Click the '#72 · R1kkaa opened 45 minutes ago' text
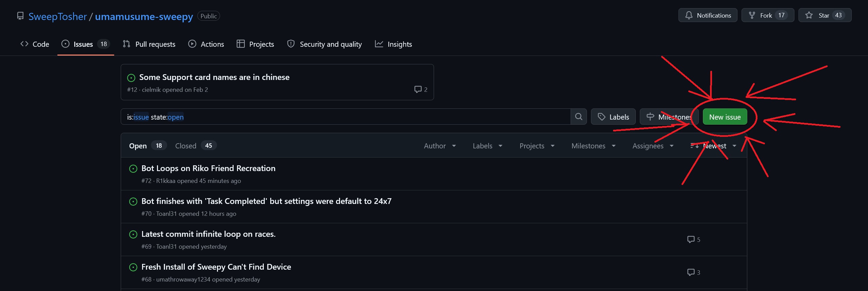 click(x=191, y=181)
